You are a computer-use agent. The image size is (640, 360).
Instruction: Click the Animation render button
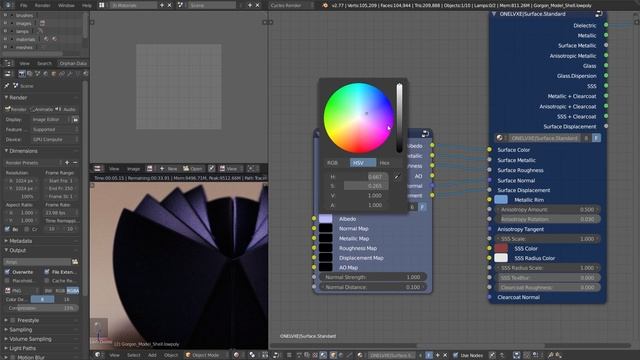[42, 109]
